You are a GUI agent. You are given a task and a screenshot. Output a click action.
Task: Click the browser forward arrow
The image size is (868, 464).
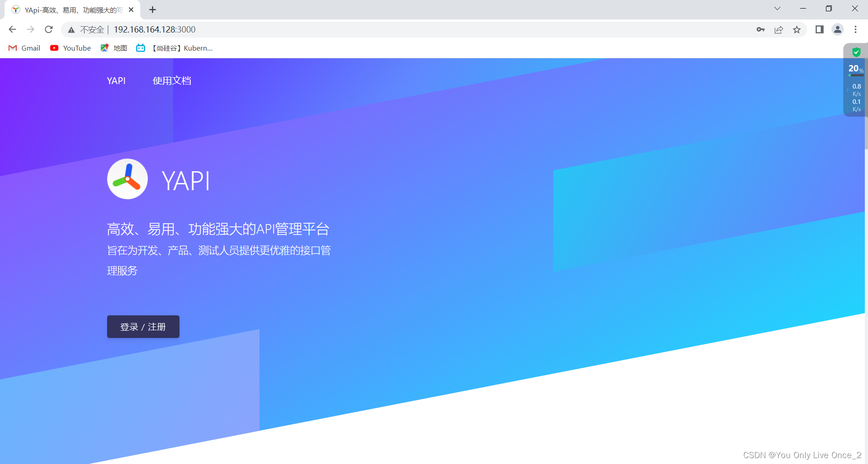[30, 29]
